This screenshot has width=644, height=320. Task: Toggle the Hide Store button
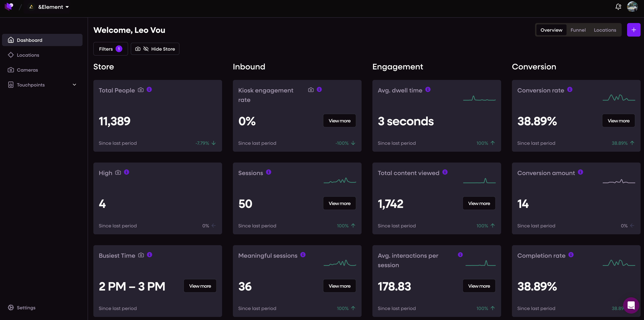(x=155, y=49)
